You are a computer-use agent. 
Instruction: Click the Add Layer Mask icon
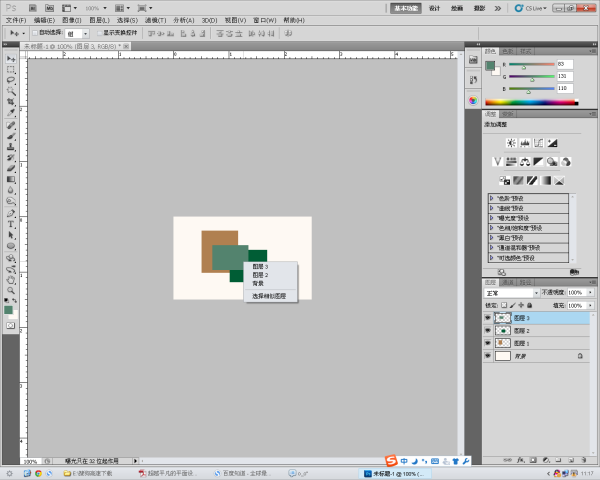tap(533, 460)
